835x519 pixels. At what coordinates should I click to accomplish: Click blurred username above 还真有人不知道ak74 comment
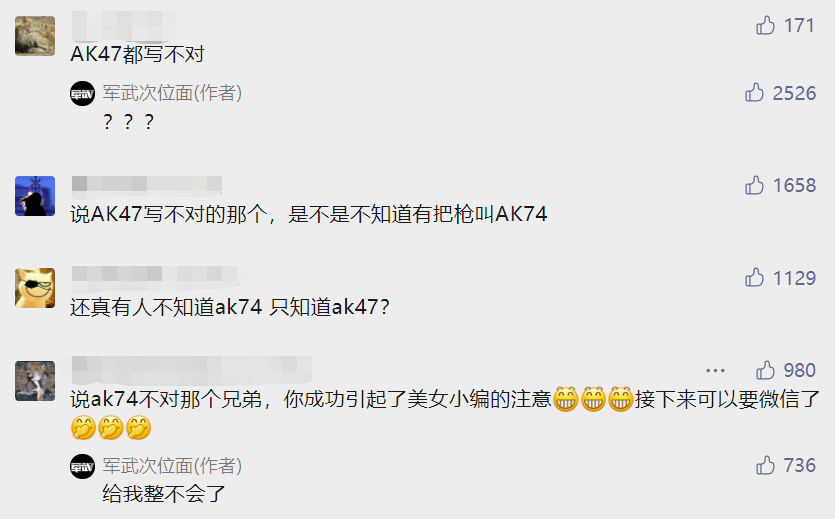(154, 274)
